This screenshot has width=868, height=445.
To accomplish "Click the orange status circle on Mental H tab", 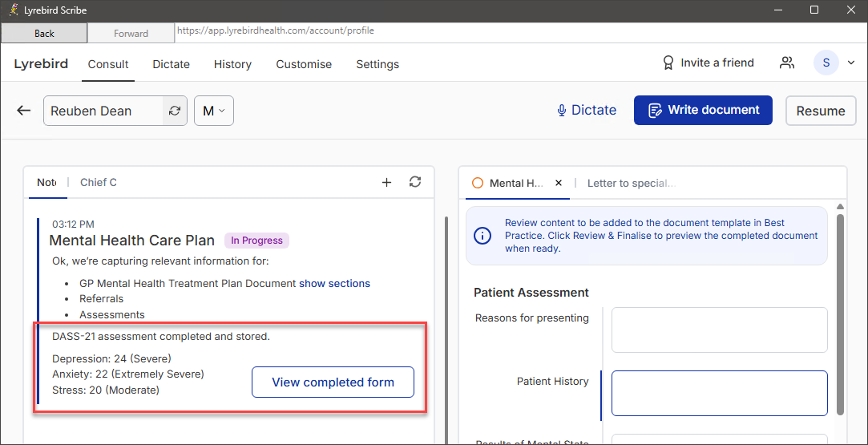I will click(478, 183).
